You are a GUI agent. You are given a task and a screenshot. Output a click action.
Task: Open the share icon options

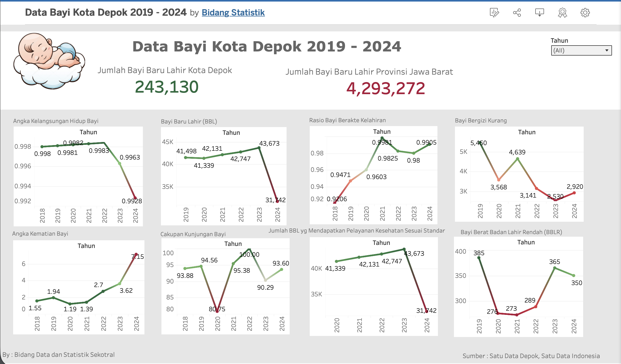[x=517, y=13]
